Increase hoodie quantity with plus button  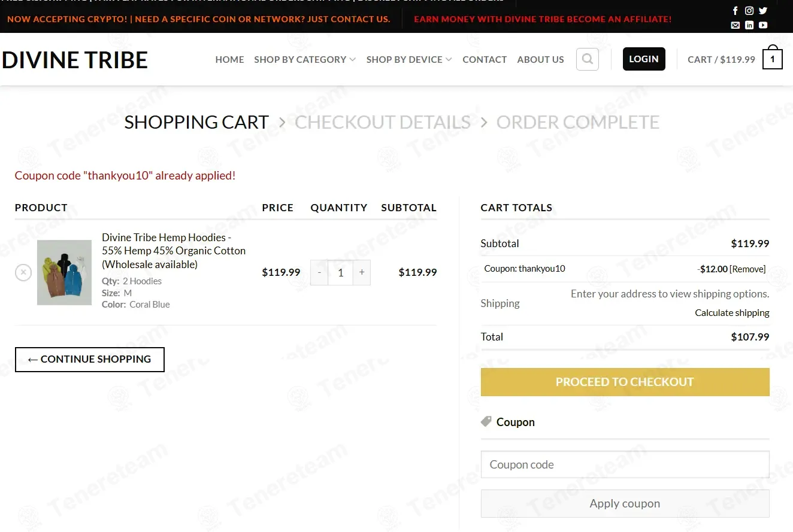coord(362,273)
